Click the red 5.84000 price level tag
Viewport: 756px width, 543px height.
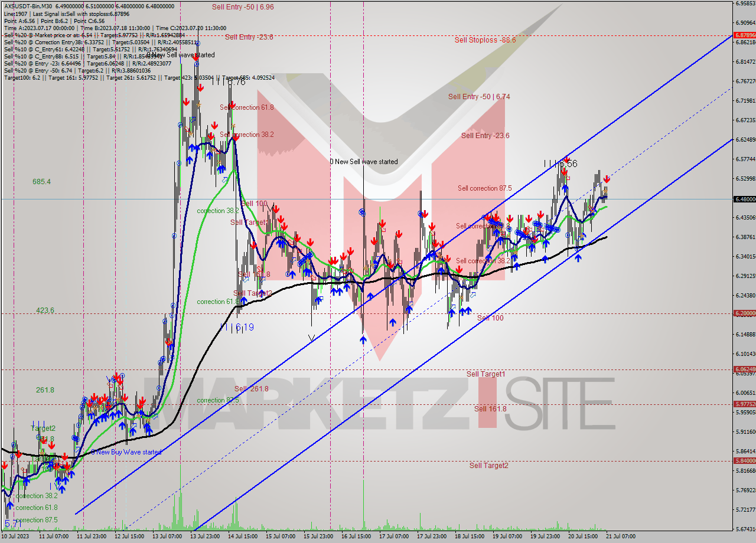[x=744, y=461]
